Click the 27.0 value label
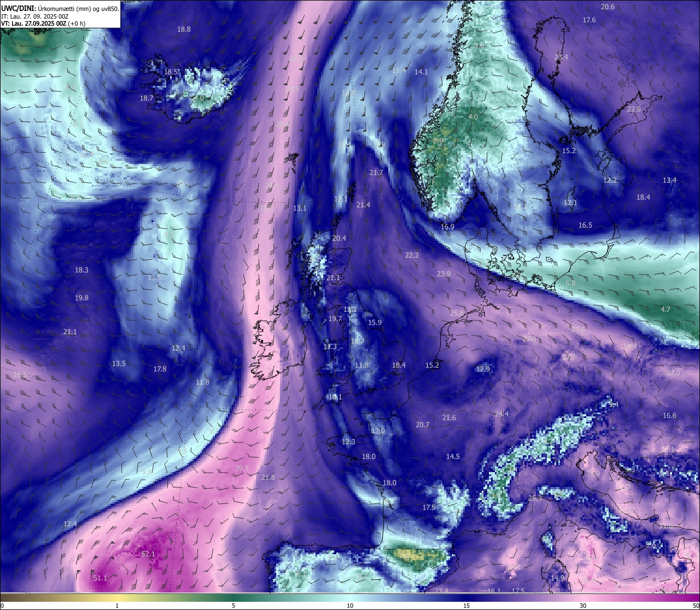 coord(673,373)
